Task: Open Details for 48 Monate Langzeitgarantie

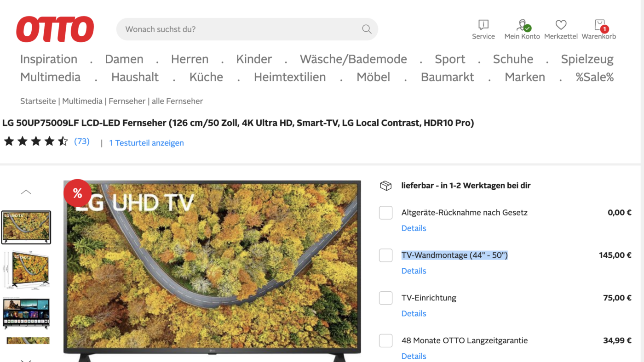Action: tap(414, 356)
